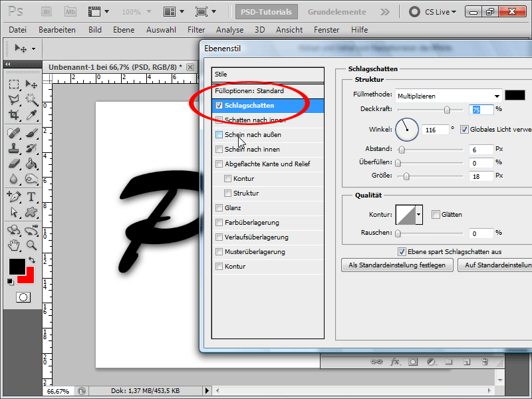The width and height of the screenshot is (532, 399).
Task: Select the Custom Shape tool
Action: pos(31,212)
